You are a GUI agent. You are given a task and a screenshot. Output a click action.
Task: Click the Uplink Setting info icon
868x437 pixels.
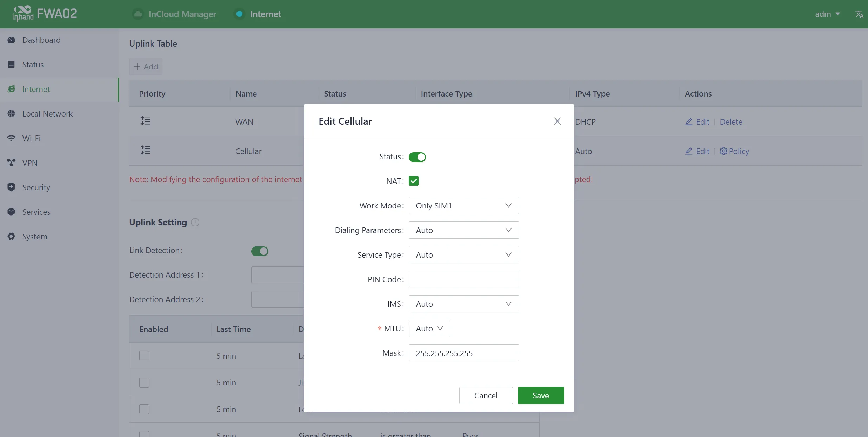195,222
